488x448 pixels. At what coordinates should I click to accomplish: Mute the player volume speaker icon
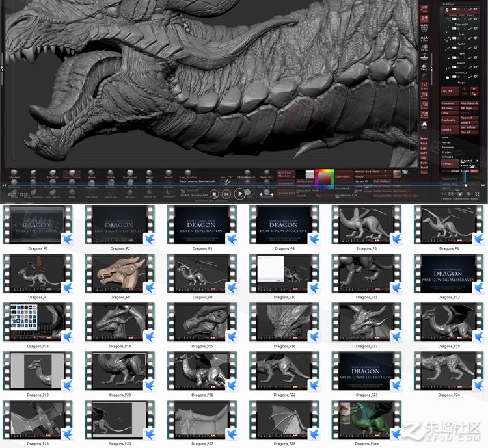tap(261, 194)
